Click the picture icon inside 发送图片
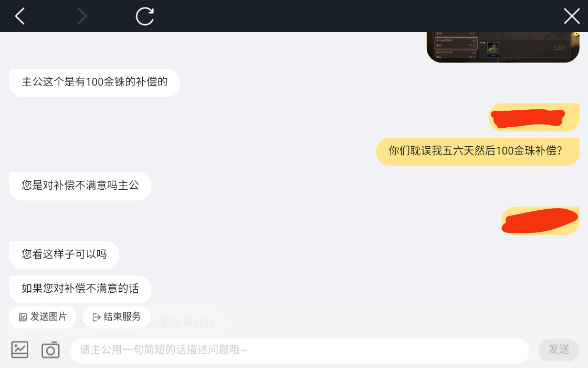Image resolution: width=588 pixels, height=368 pixels. point(23,318)
